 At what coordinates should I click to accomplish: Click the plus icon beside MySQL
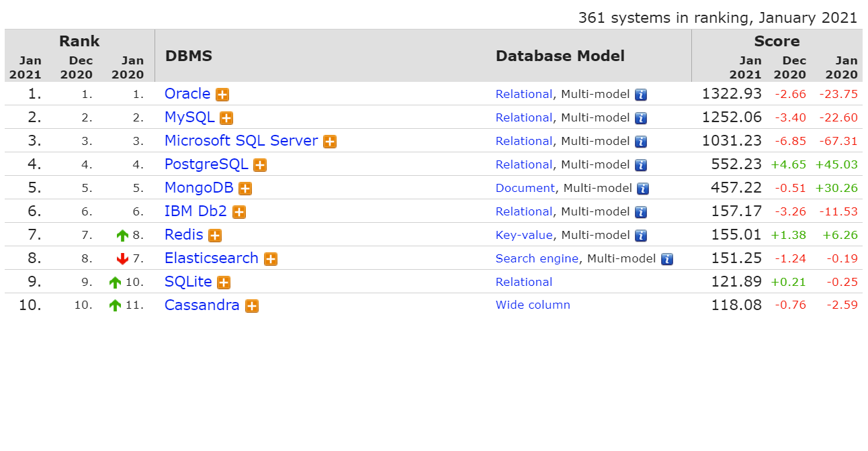pyautogui.click(x=226, y=118)
